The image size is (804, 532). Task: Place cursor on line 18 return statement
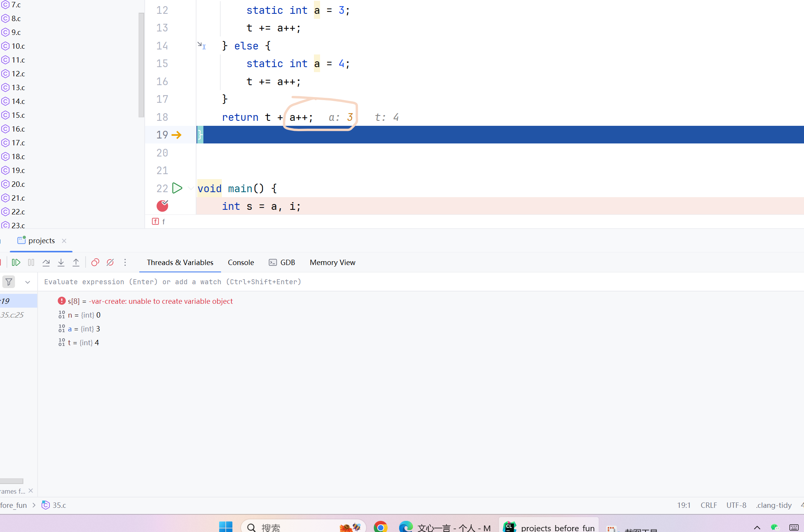tap(267, 117)
